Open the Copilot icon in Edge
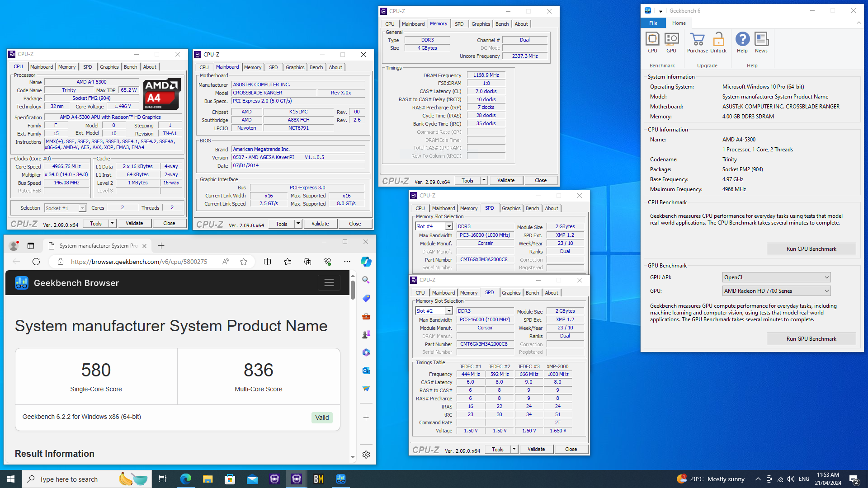 (x=366, y=262)
